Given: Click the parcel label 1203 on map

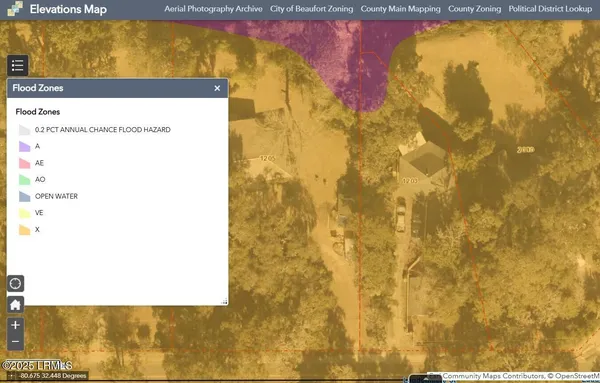Looking at the screenshot, I should coord(410,180).
